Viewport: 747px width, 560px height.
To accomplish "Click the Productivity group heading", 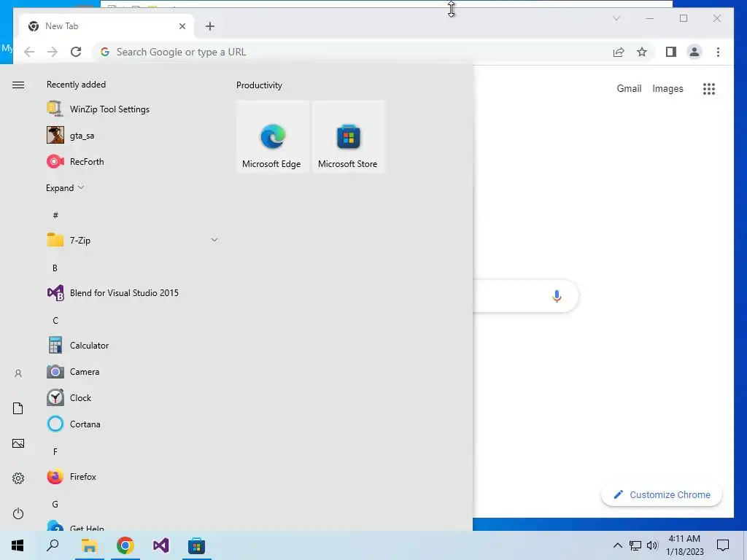I will click(259, 85).
